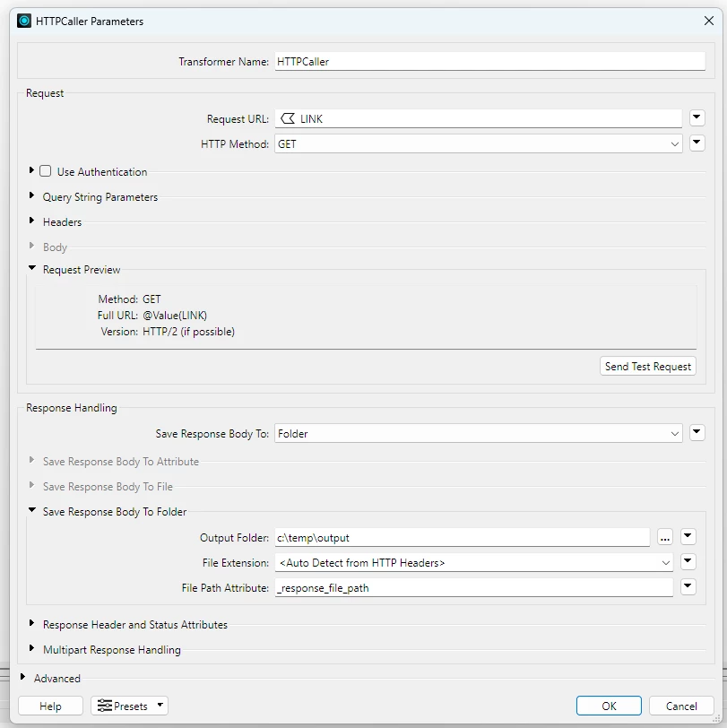Click Send Test Request button
The height and width of the screenshot is (728, 727).
[x=647, y=367]
